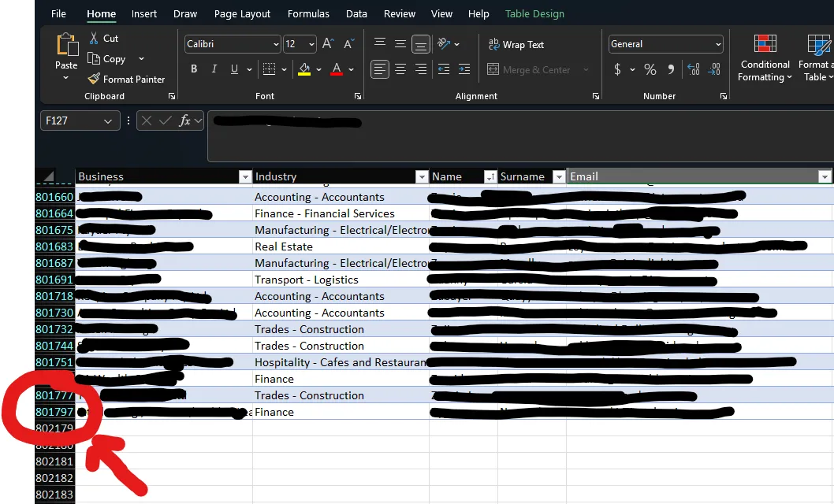
Task: Toggle Center alignment
Action: 400,69
